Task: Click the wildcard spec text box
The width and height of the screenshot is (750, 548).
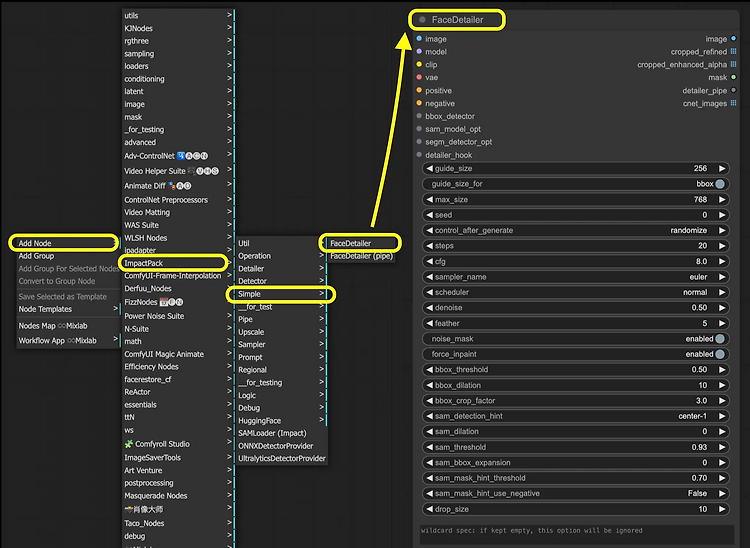Action: pyautogui.click(x=576, y=535)
